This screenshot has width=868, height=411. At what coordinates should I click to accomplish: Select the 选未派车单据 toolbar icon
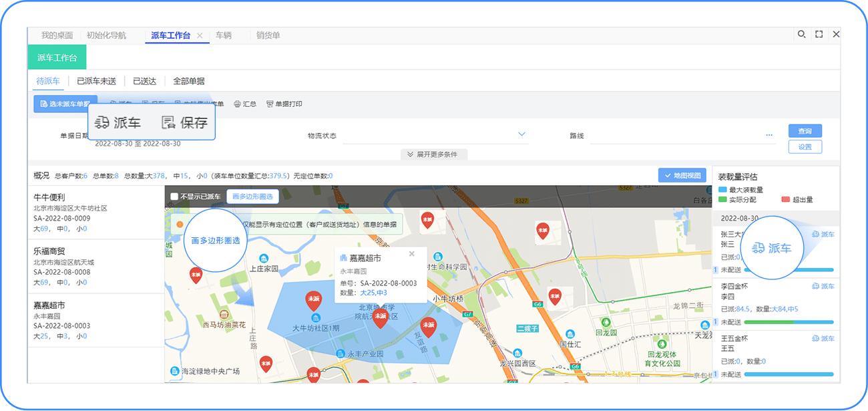(65, 104)
